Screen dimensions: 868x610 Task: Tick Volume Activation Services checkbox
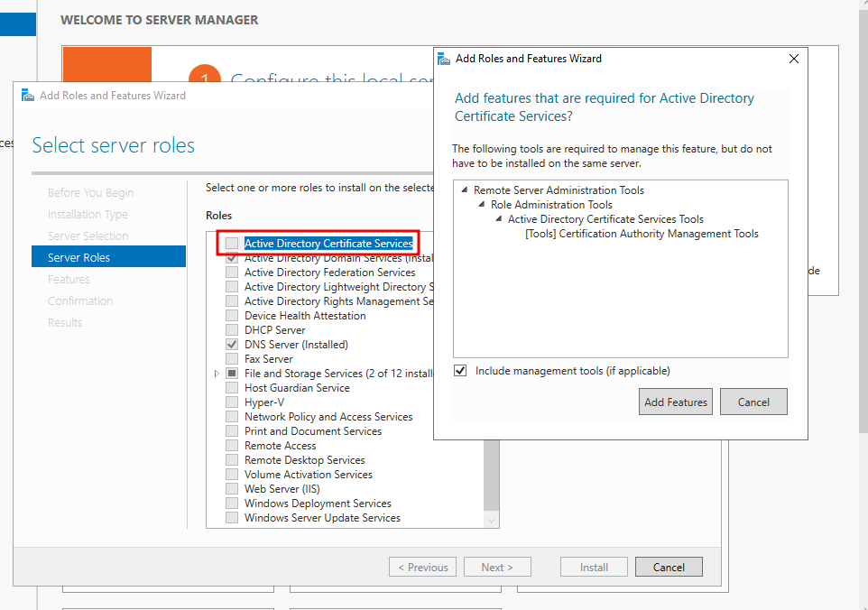[232, 475]
